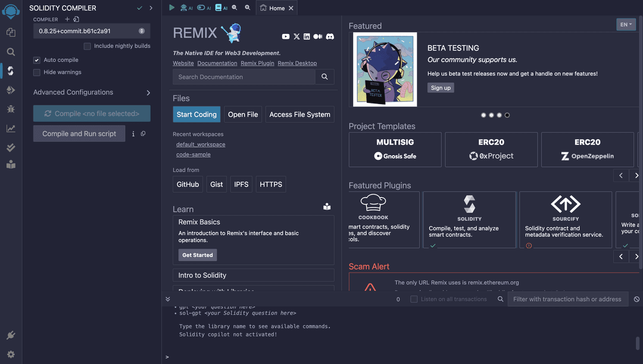Click the info icon beside Compile and Run script

(133, 134)
